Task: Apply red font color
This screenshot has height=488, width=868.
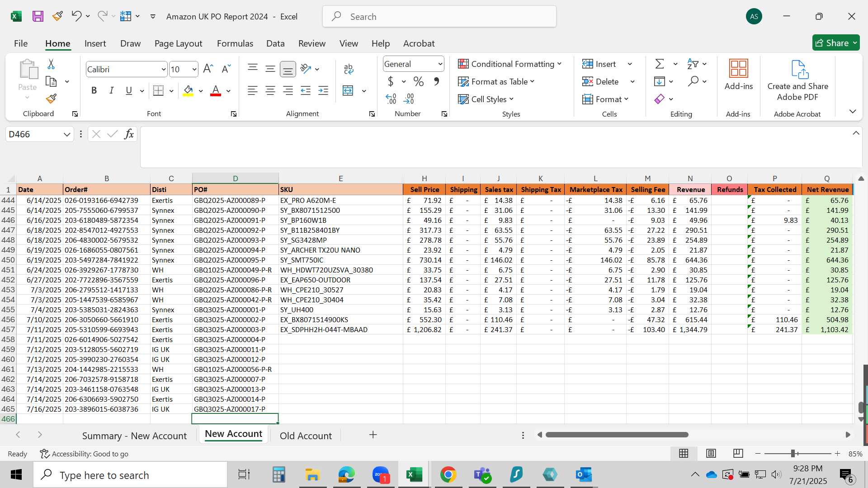Action: coord(216,91)
